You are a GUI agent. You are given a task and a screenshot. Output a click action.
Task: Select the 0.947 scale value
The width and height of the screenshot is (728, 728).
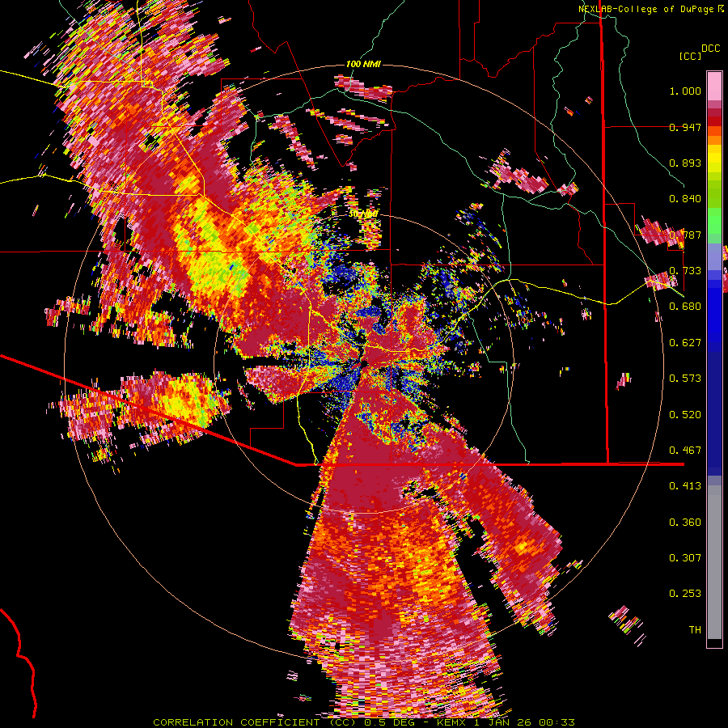coord(685,127)
